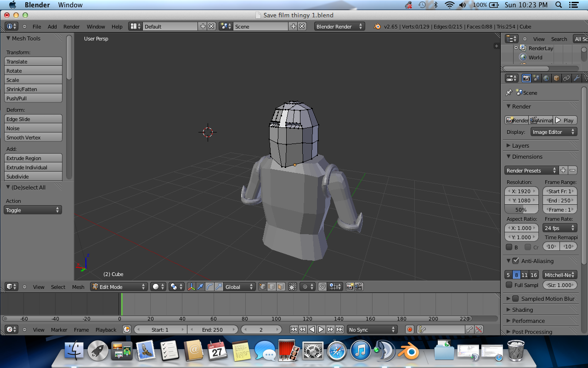The width and height of the screenshot is (588, 368).
Task: Open the Render menu in the menu bar
Action: pos(71,26)
